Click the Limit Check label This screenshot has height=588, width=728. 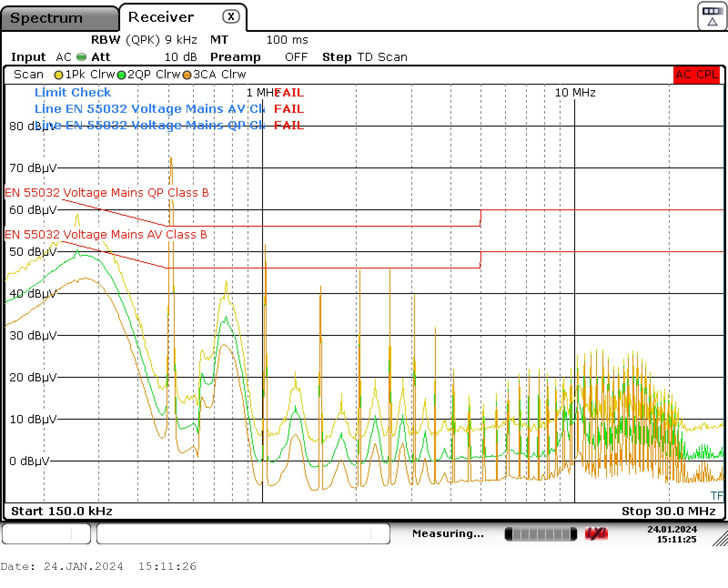point(73,92)
